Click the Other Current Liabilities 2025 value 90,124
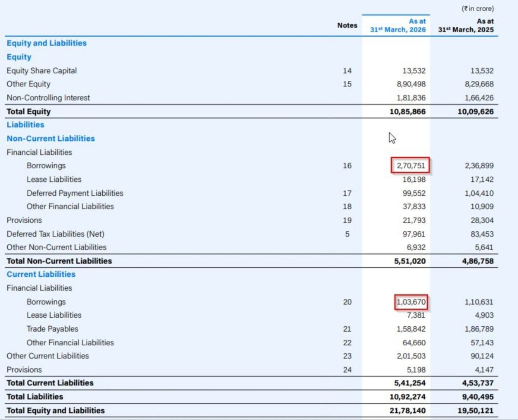Viewport: 518px width, 420px height. click(482, 356)
